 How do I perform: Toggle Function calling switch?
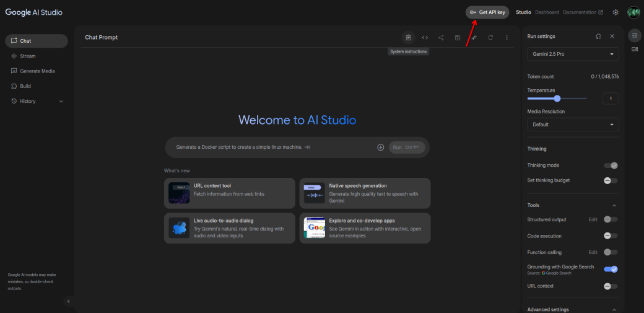coord(611,252)
